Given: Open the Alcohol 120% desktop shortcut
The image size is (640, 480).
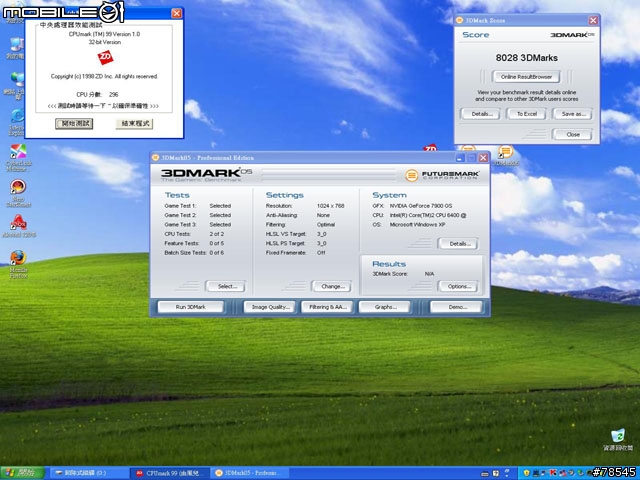Looking at the screenshot, I should pyautogui.click(x=19, y=226).
